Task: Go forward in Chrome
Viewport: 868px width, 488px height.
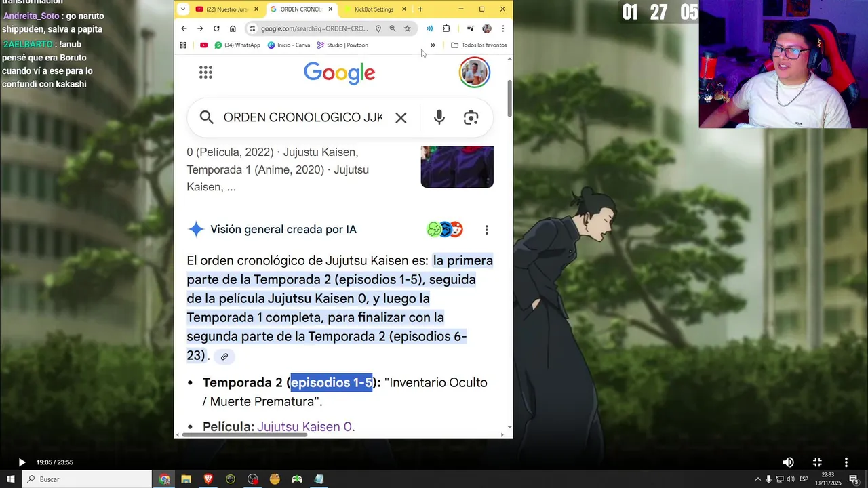Action: (x=200, y=28)
